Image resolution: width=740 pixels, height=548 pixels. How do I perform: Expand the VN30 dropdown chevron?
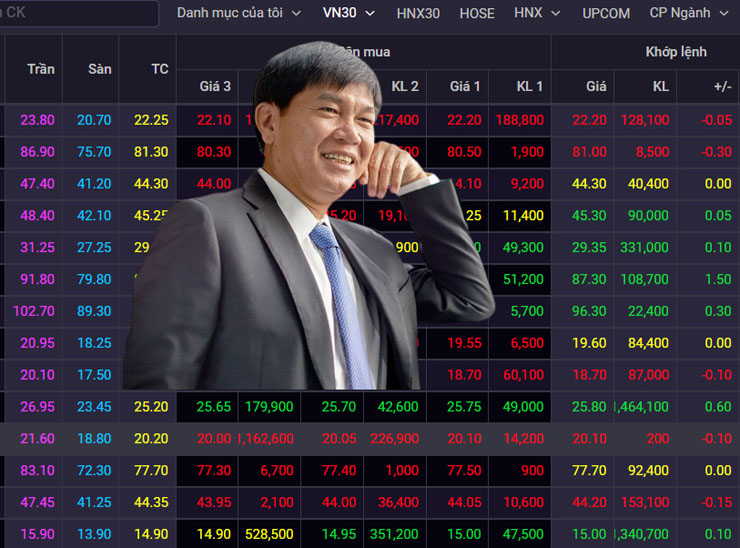pos(370,14)
